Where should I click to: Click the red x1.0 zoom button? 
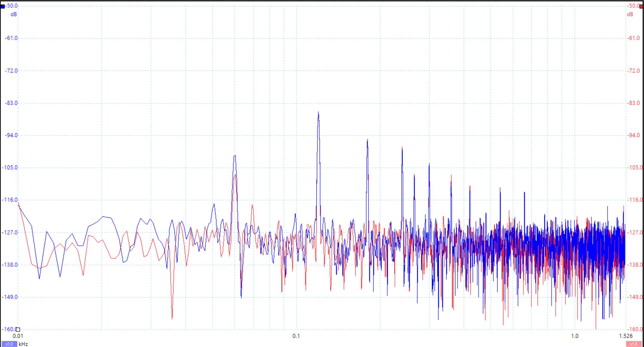(634, 344)
